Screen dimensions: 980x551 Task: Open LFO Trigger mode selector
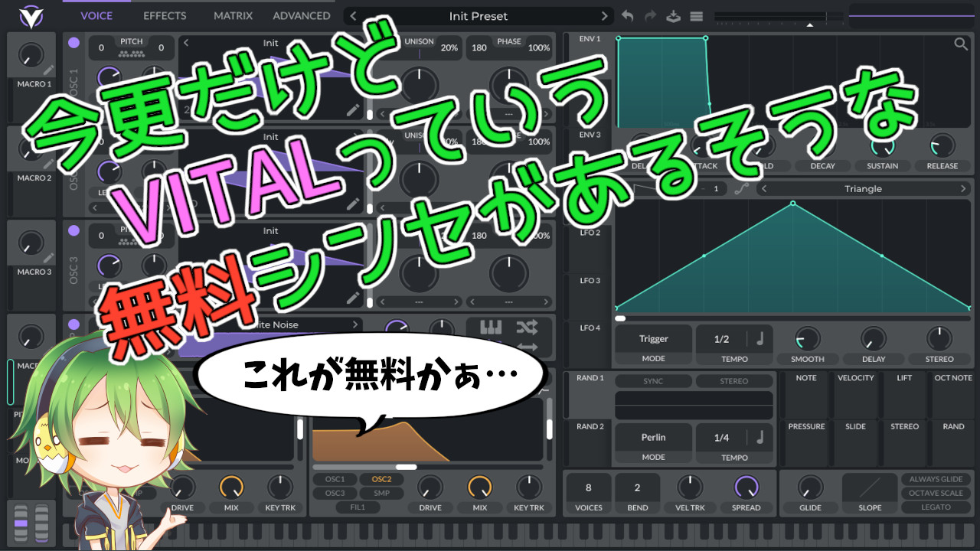653,339
